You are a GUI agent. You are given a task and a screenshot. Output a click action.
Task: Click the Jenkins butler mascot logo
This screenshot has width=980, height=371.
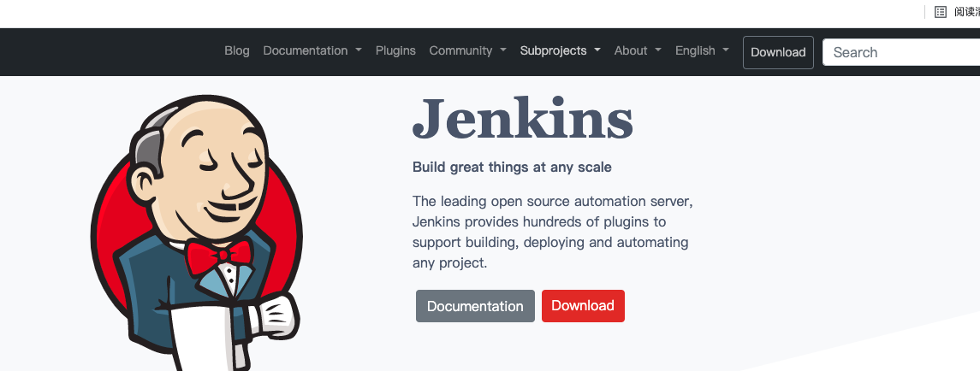[196, 233]
